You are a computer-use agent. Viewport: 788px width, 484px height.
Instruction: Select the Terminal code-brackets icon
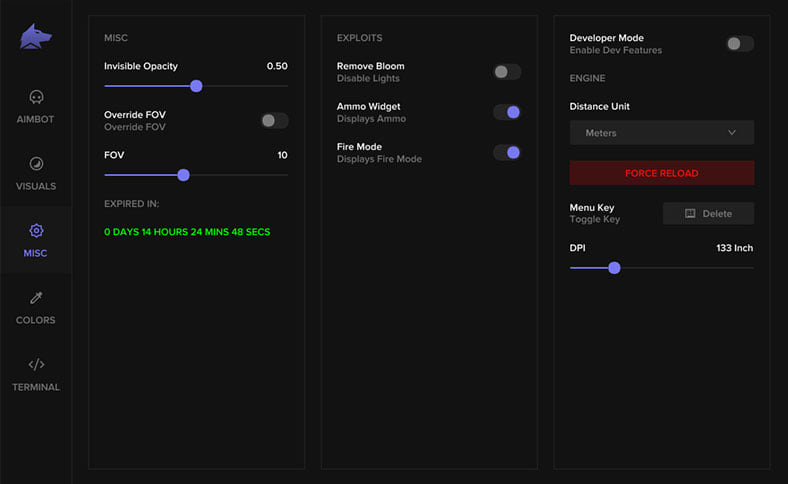(x=36, y=364)
